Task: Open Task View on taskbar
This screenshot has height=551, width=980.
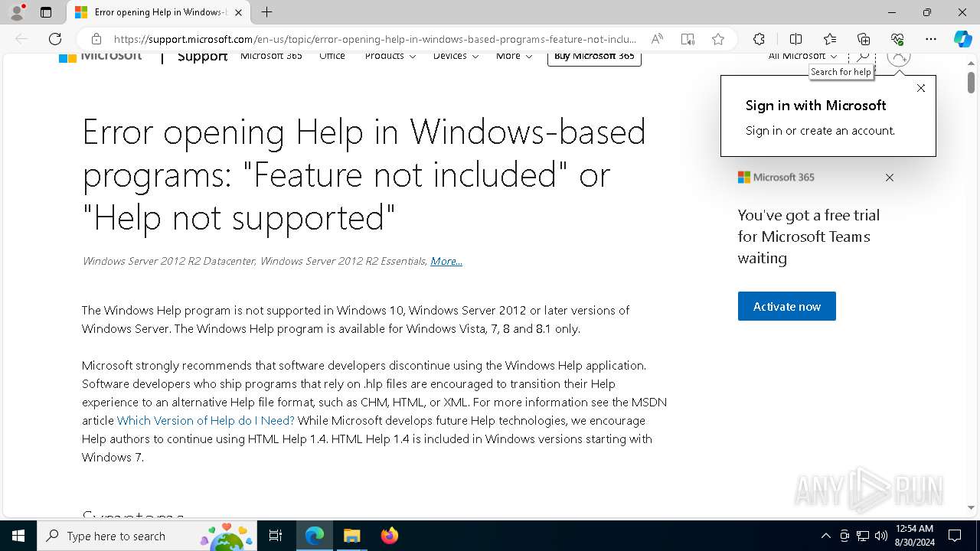Action: tap(276, 536)
